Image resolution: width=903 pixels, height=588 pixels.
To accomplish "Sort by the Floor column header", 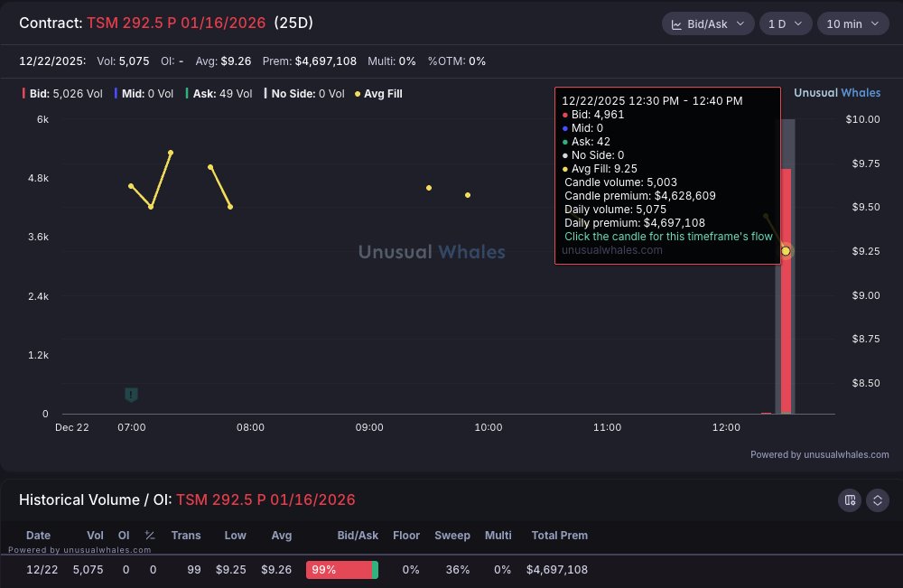I will point(406,535).
